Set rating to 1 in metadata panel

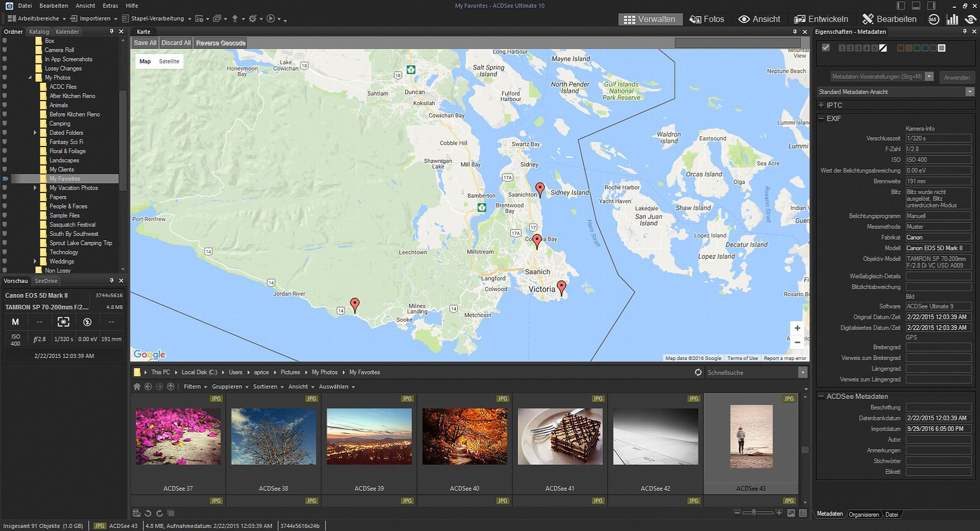[x=842, y=48]
